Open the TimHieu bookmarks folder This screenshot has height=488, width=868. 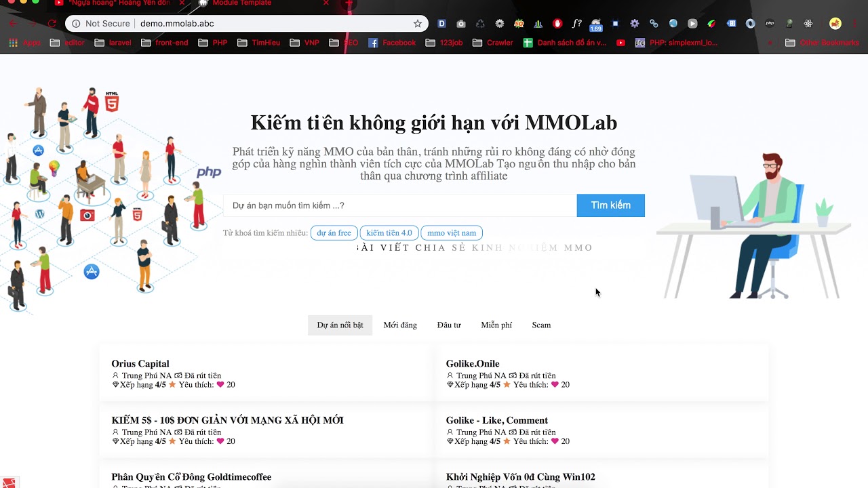(259, 43)
